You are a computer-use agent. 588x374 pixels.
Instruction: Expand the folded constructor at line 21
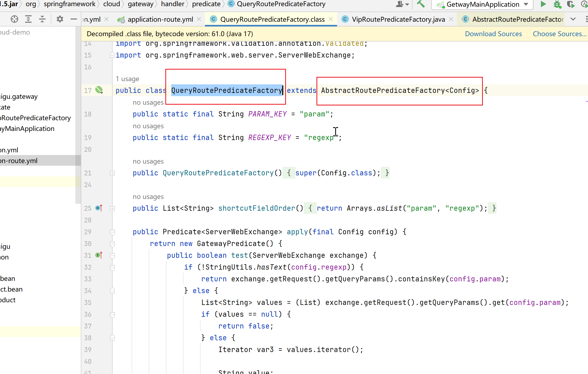(112, 173)
